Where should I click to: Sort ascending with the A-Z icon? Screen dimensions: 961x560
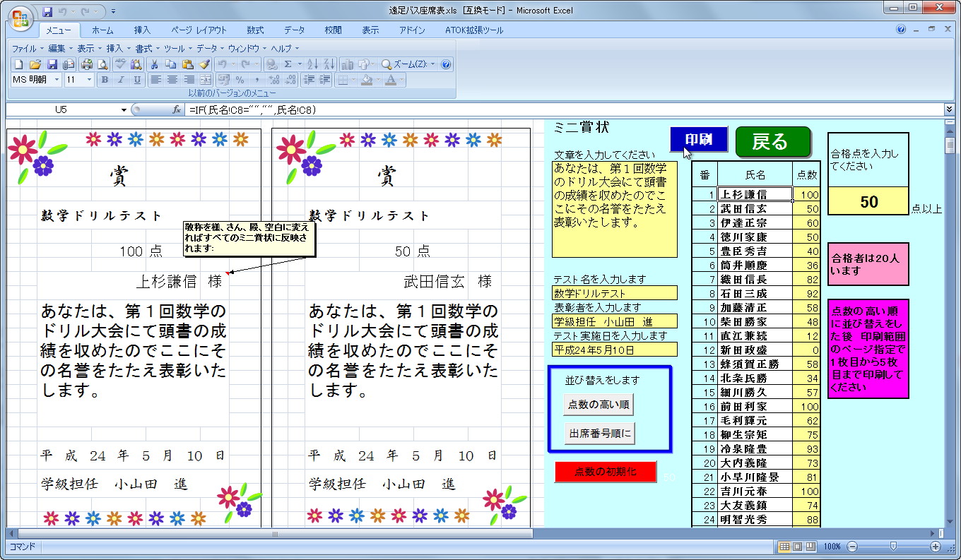(313, 64)
